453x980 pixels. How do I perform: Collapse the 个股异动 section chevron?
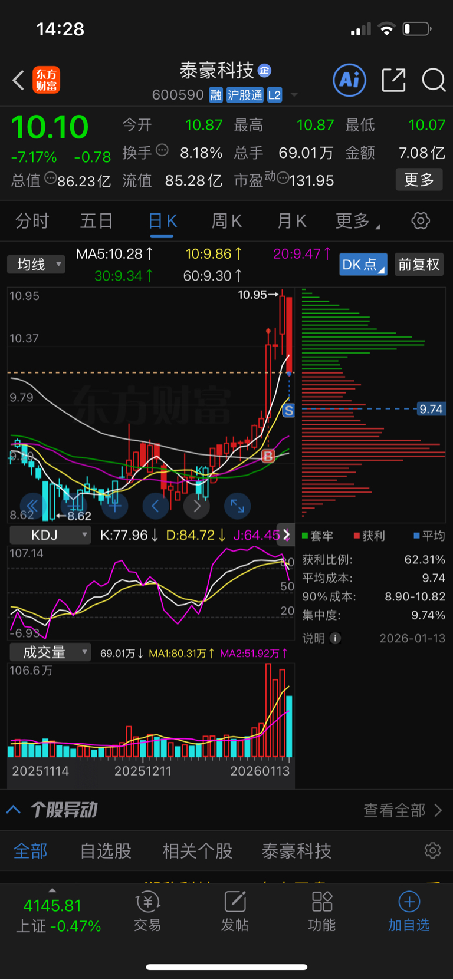(x=14, y=810)
